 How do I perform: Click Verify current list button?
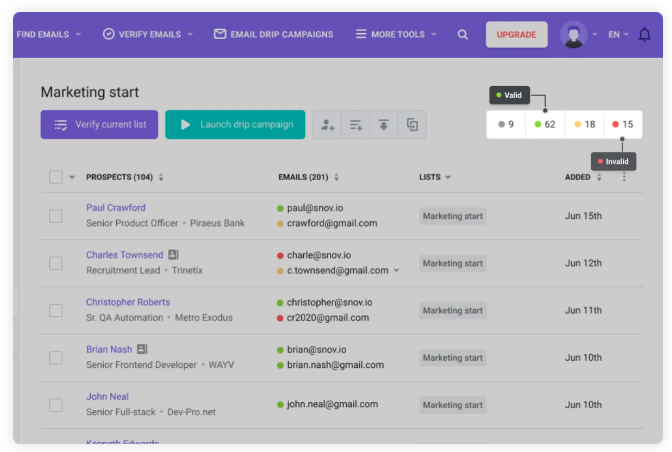[99, 125]
